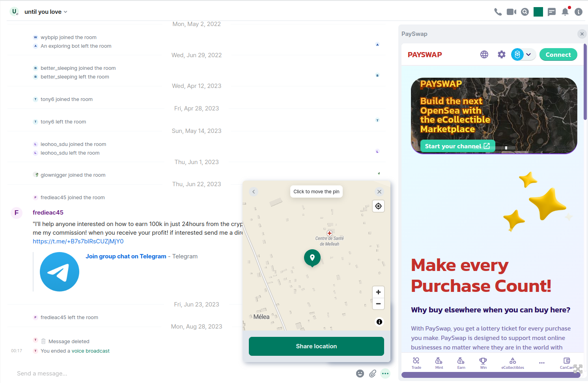Viewport: 588px width, 383px height.
Task: Attach a file with paperclip icon
Action: point(373,374)
